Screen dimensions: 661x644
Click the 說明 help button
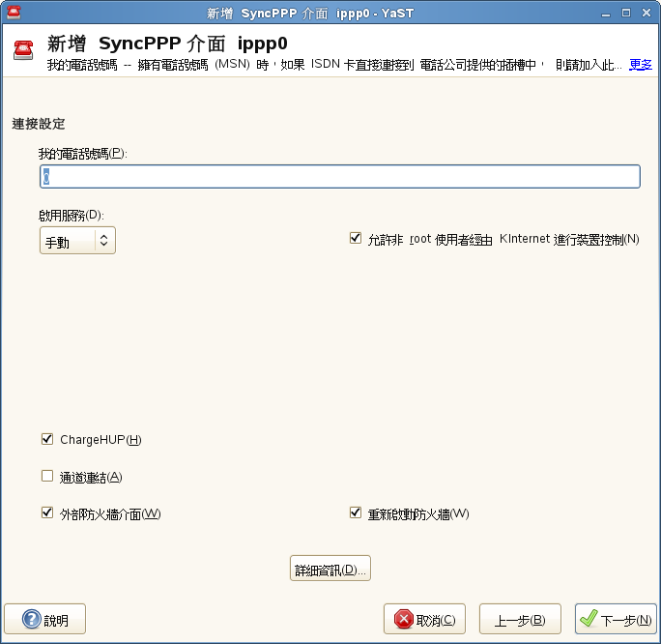click(x=45, y=619)
